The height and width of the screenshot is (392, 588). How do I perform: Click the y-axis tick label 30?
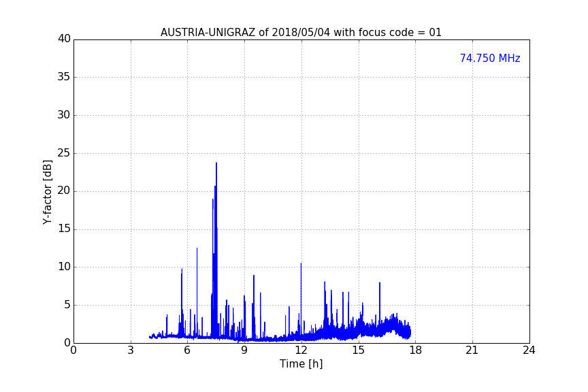click(64, 115)
